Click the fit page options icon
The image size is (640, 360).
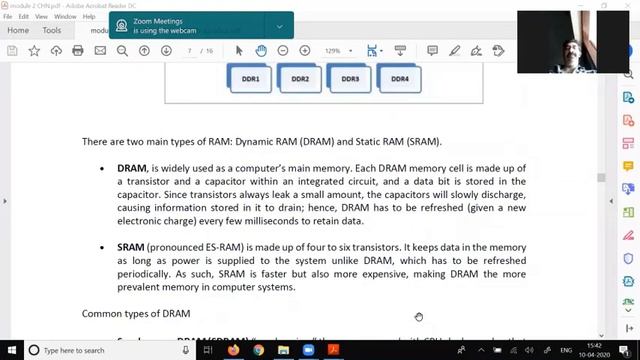pos(373,51)
